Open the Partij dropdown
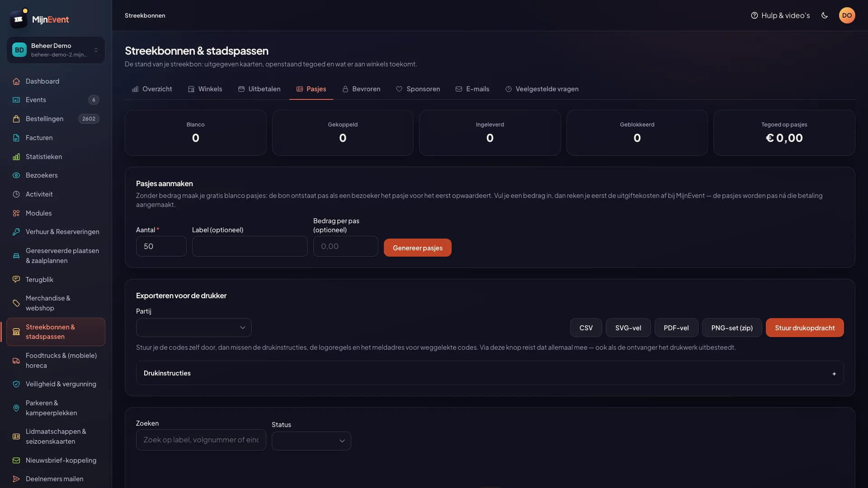The image size is (868, 488). [193, 328]
